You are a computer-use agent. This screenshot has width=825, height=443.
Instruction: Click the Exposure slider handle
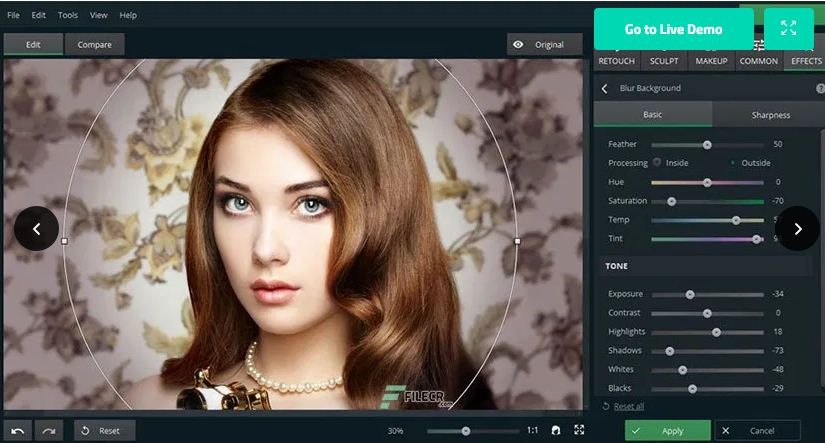click(690, 295)
